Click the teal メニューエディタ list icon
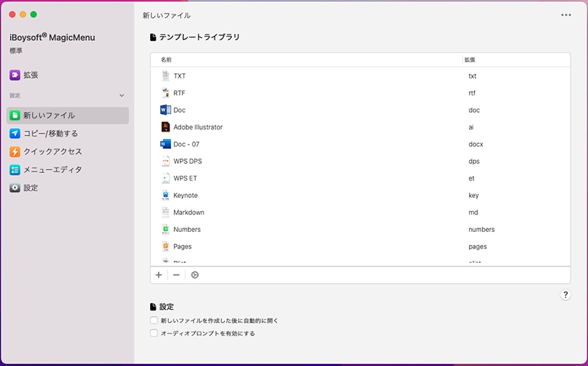 tap(15, 170)
